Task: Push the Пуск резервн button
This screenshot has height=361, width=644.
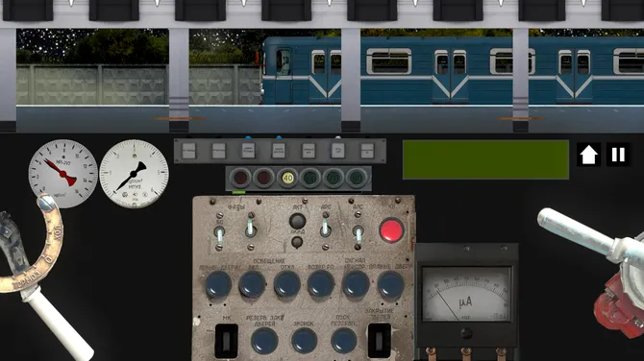Action: tap(344, 341)
